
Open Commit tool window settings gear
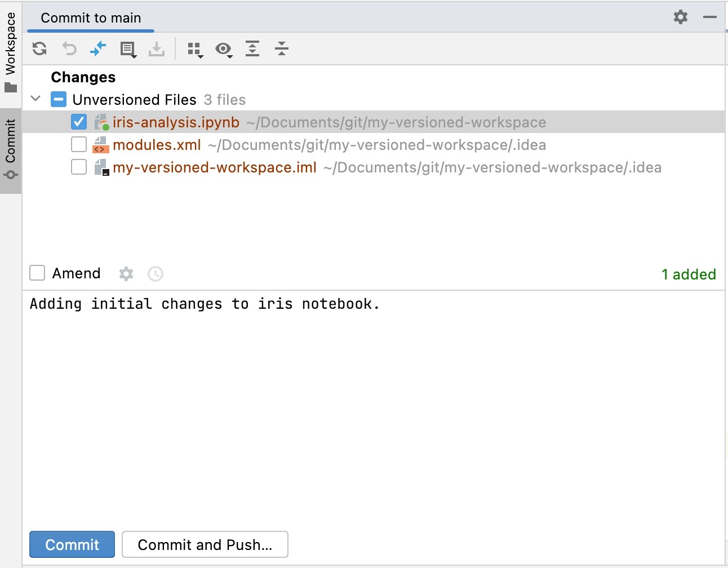[680, 17]
